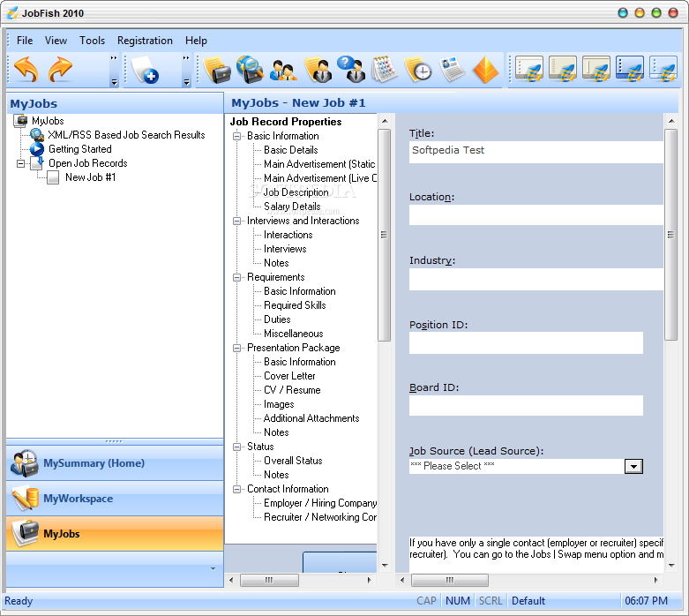Click the new document plus icon
689x616 pixels.
coord(145,70)
